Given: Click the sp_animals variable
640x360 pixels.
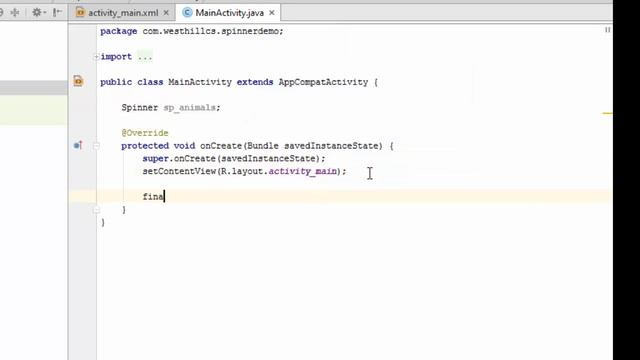Looking at the screenshot, I should [190, 108].
